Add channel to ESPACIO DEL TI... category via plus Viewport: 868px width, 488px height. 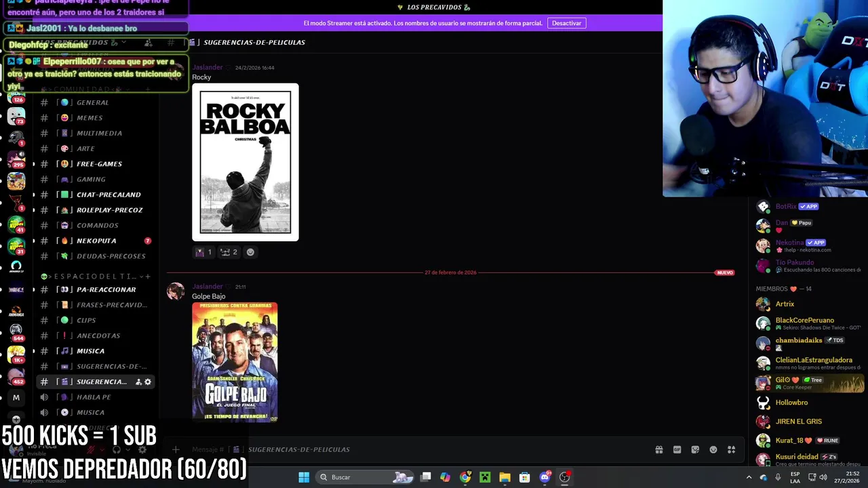click(148, 277)
